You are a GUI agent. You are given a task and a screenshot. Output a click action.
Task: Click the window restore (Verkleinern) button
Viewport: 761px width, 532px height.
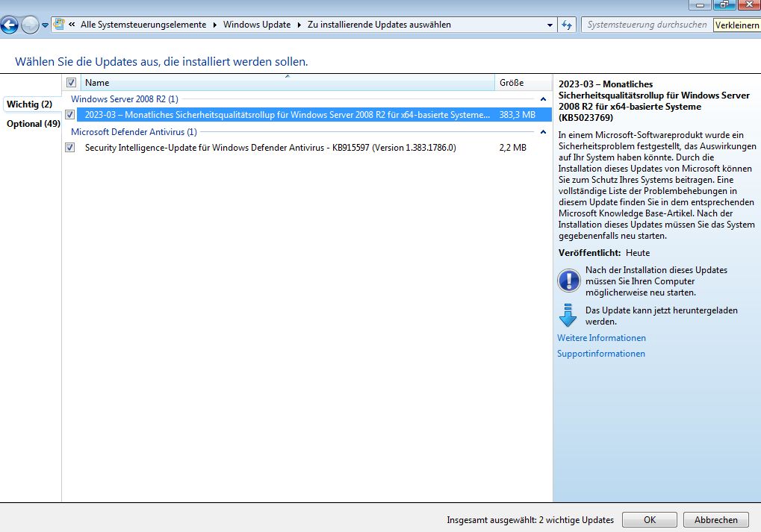[x=724, y=4]
